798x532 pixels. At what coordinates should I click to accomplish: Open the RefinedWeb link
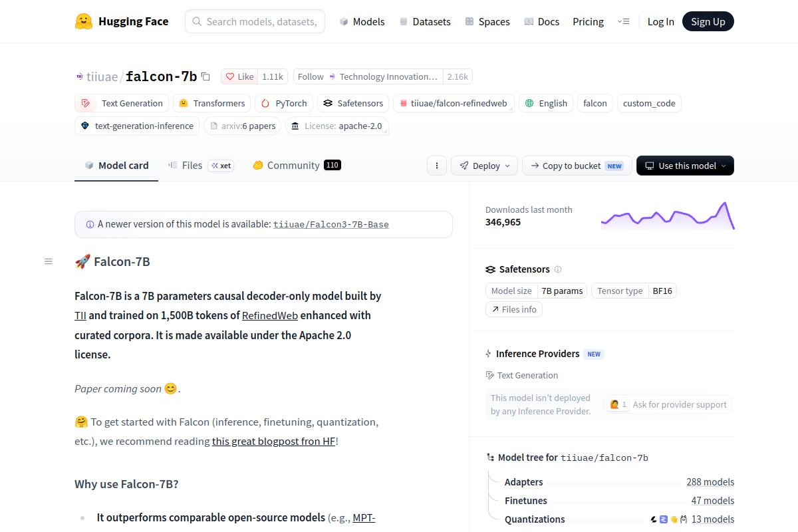270,315
